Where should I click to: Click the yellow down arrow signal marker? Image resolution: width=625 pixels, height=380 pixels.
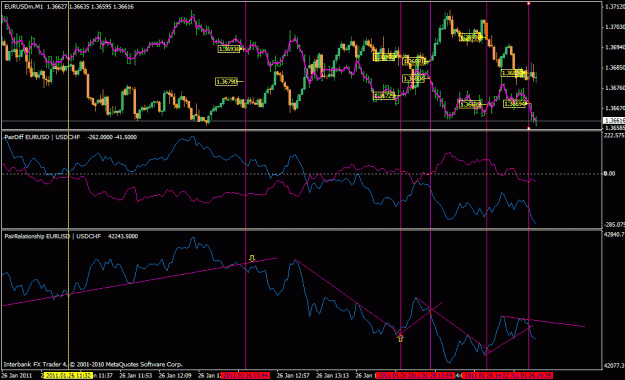pyautogui.click(x=252, y=258)
